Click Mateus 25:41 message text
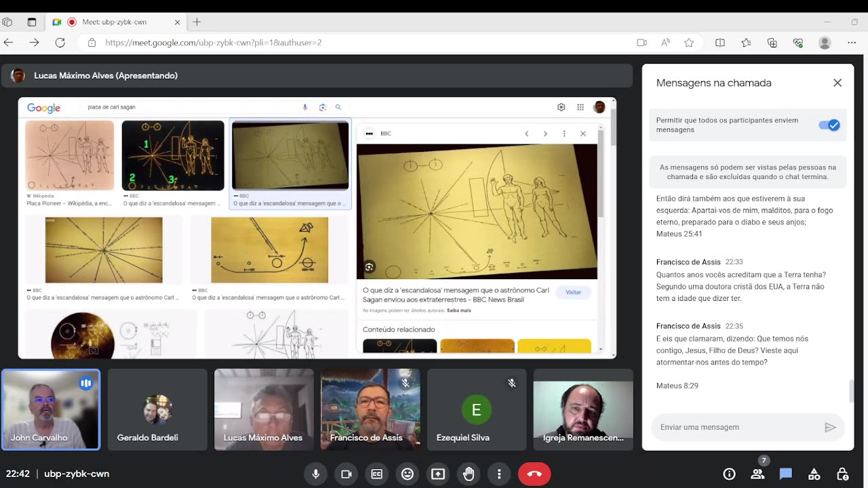The image size is (868, 488). 679,234
